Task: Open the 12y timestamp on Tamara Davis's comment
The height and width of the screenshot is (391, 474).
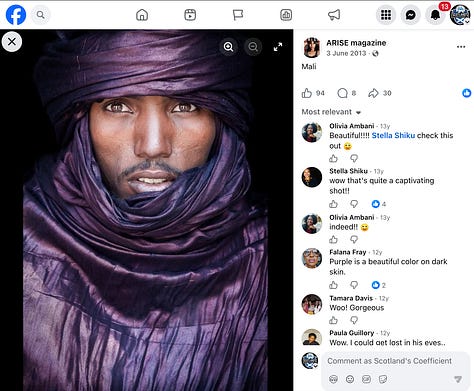Action: coord(384,299)
